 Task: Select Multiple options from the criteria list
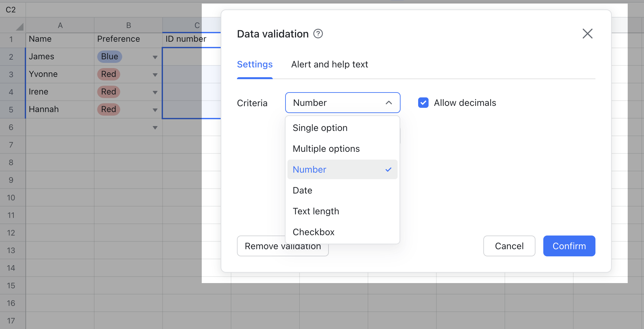(326, 149)
